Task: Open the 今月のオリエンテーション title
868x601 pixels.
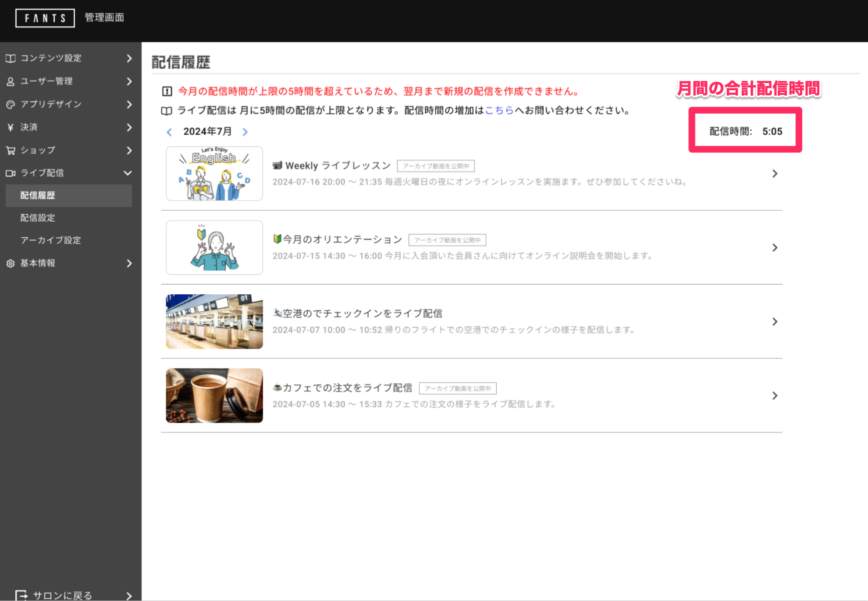Action: (x=342, y=240)
